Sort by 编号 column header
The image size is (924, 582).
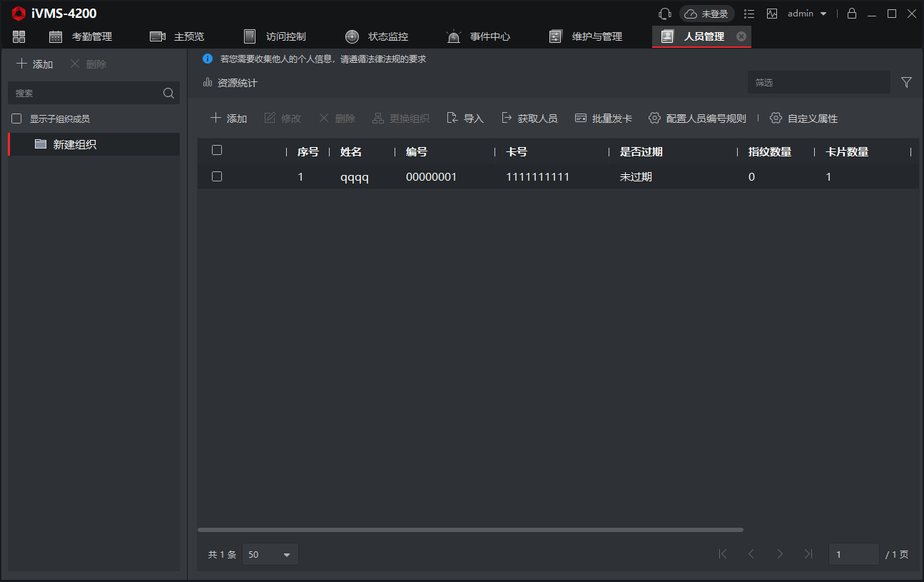click(x=417, y=152)
